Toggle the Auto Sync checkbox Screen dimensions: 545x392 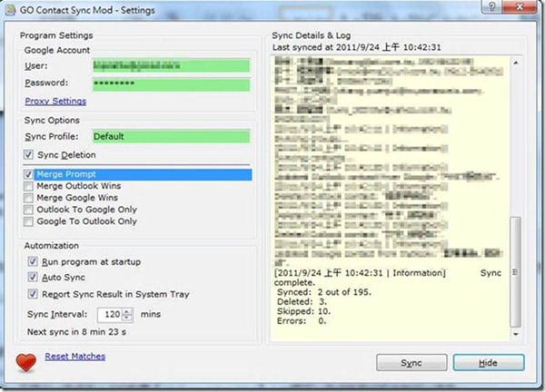(x=33, y=277)
